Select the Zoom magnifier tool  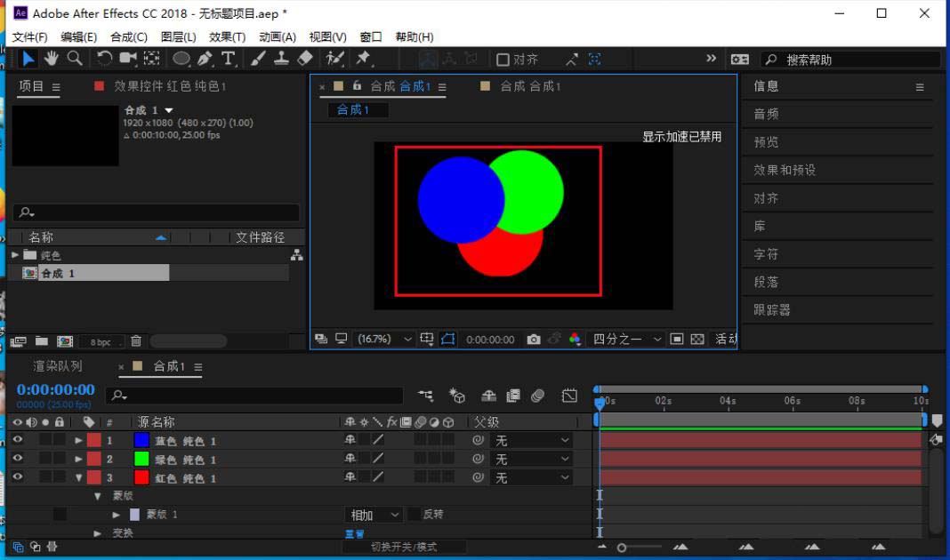tap(75, 59)
